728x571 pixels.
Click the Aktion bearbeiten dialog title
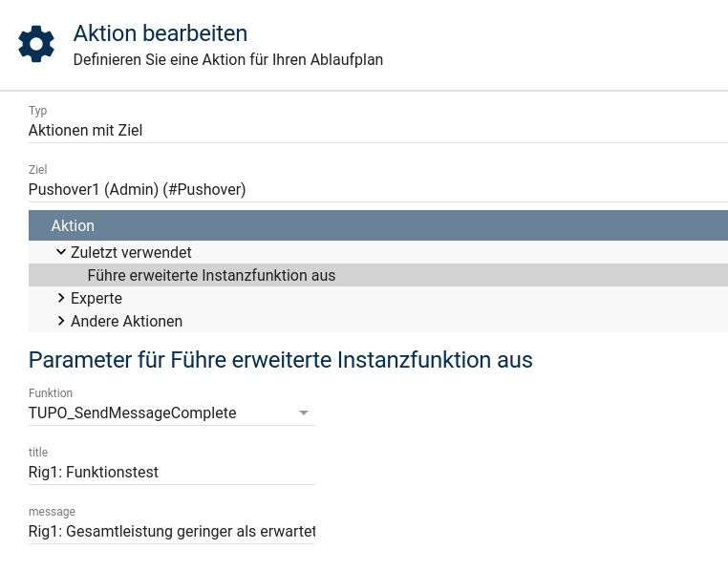click(x=161, y=33)
